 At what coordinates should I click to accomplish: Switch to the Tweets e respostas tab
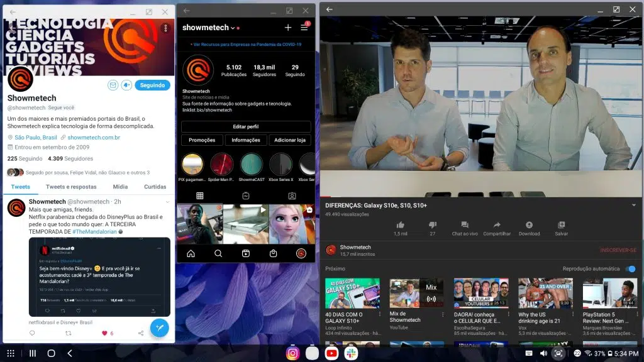[x=71, y=187]
